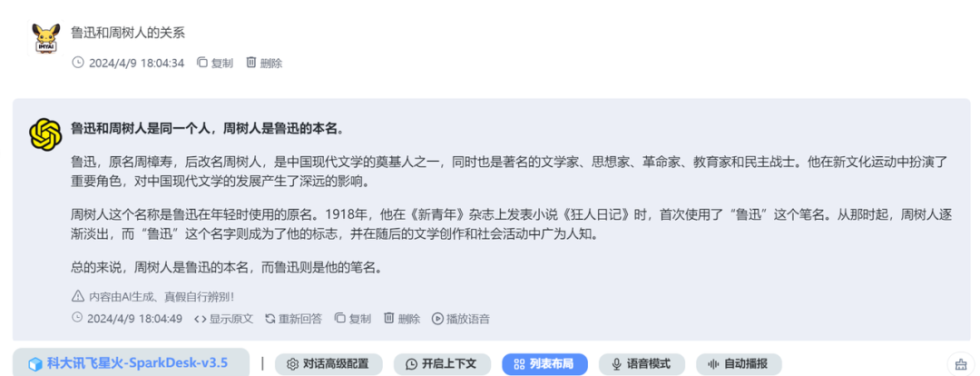Delete the user message via 删除
This screenshot has height=376, width=980.
tap(264, 63)
